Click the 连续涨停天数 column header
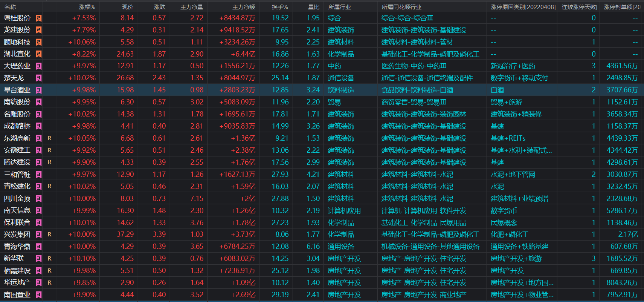 point(580,7)
